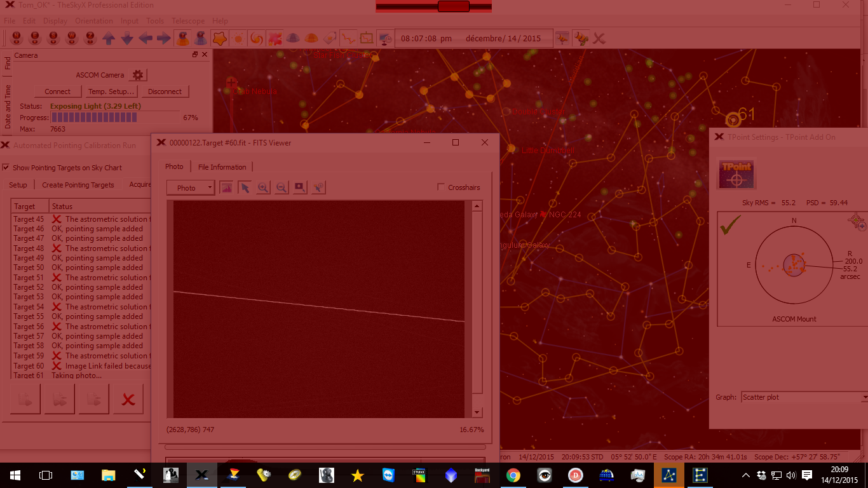
Task: Click zoom out magnifier in FITS Viewer
Action: [x=281, y=187]
